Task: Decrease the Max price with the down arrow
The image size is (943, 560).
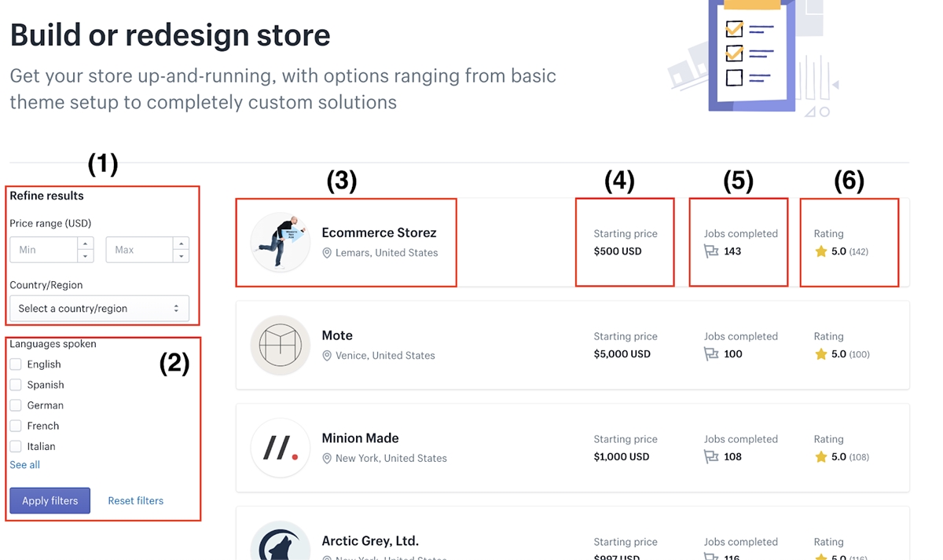Action: click(x=182, y=256)
